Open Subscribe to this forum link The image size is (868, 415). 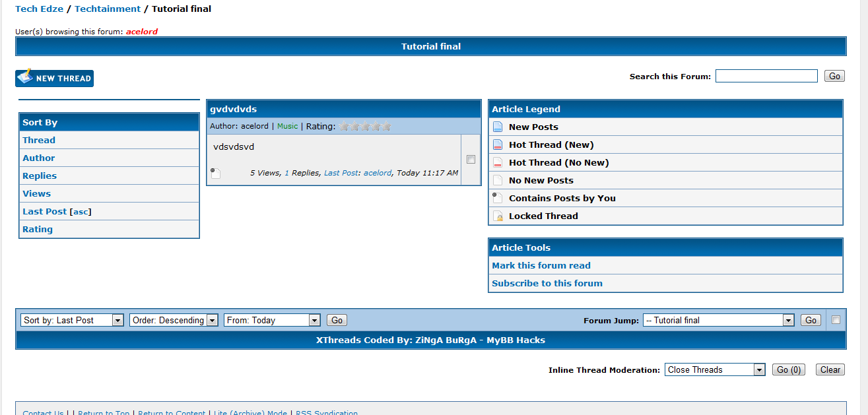click(547, 284)
